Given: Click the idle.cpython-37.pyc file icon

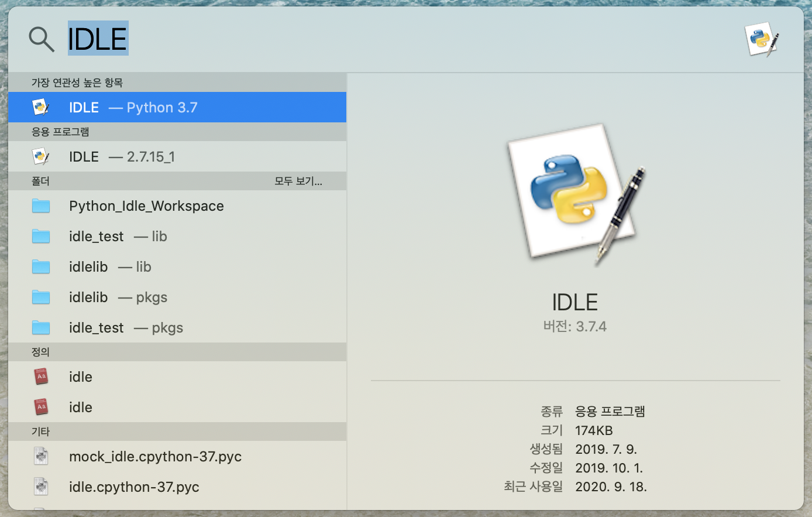Looking at the screenshot, I should tap(41, 487).
